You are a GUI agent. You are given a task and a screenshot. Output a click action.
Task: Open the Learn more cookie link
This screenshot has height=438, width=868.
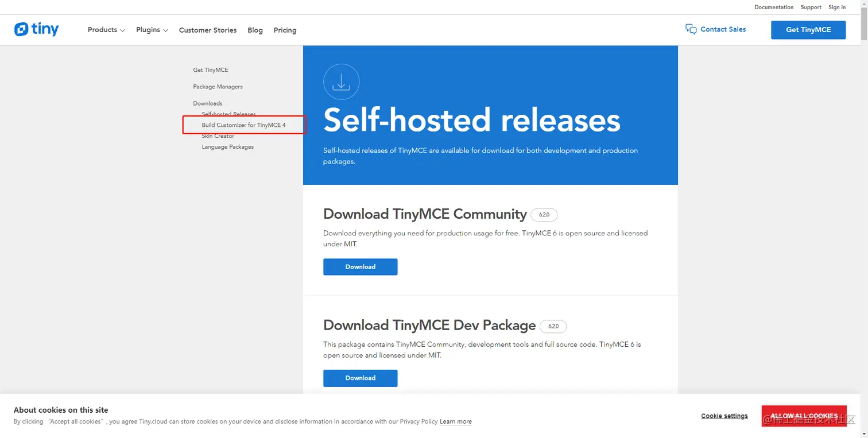click(456, 421)
